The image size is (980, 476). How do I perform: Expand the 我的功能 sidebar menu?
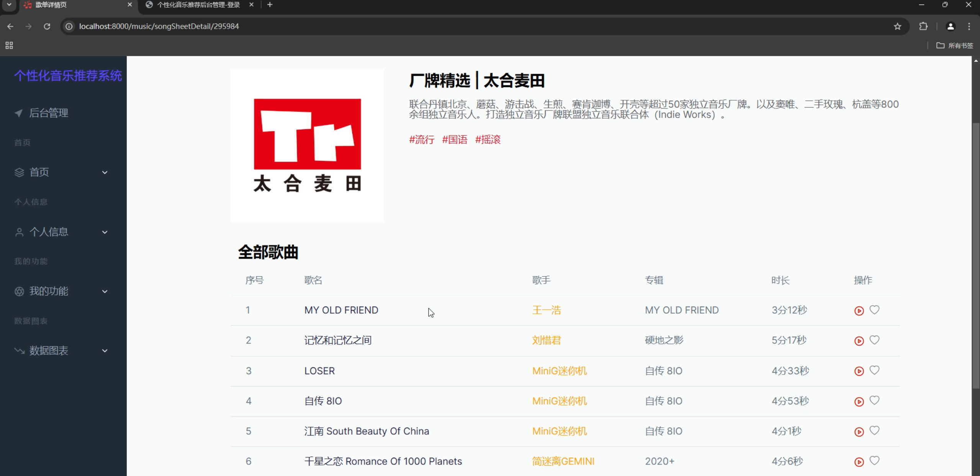61,291
